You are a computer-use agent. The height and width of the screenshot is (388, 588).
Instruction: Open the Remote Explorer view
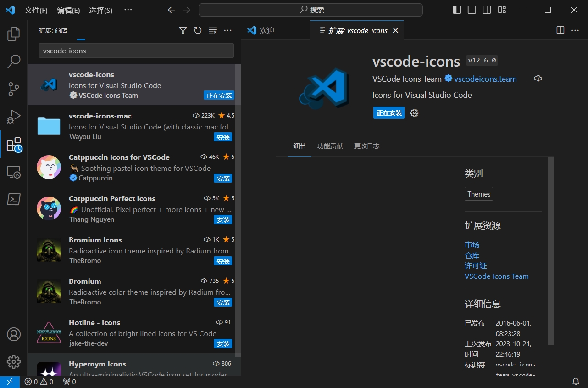pyautogui.click(x=14, y=172)
